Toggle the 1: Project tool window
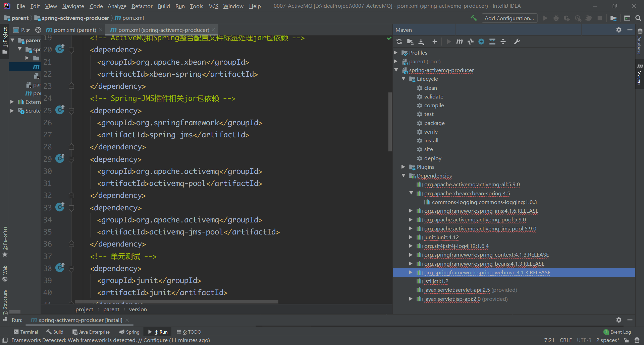Image resolution: width=644 pixels, height=345 pixels. [5, 41]
